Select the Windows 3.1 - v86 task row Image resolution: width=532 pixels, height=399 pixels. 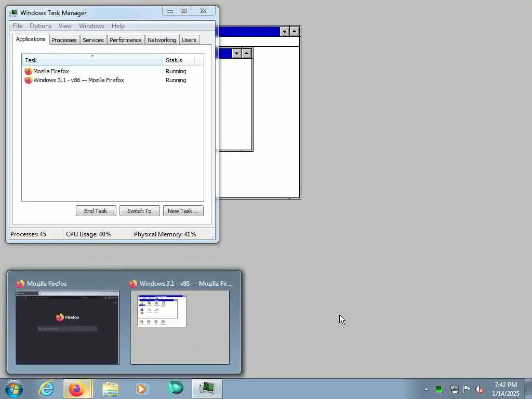[x=113, y=80]
